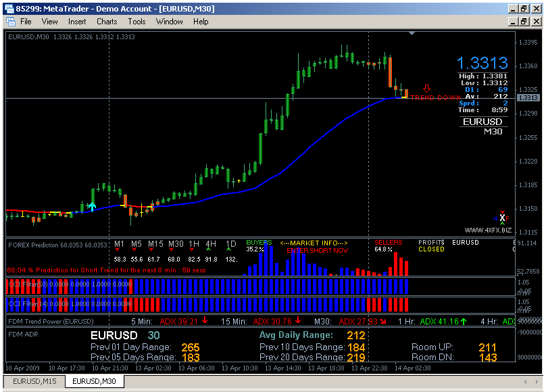Viewport: 546px width, 392px height.
Task: Restore the inner chart window from the menu bar
Action: click(x=524, y=22)
